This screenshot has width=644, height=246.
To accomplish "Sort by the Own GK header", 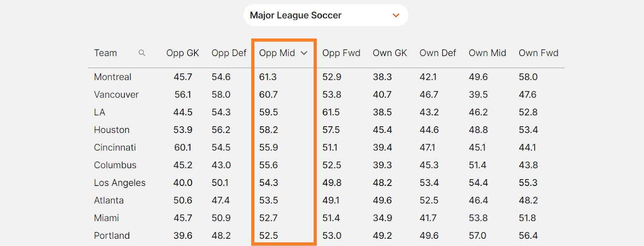I will (390, 53).
